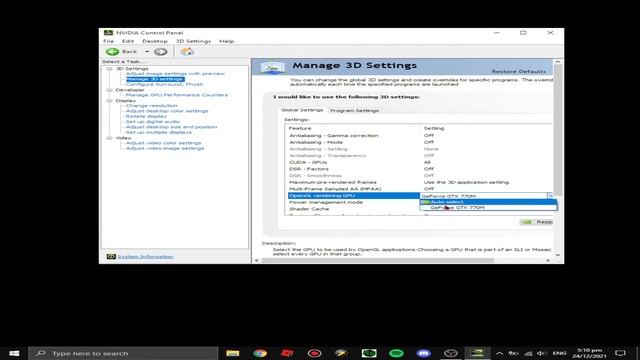The width and height of the screenshot is (640, 360).
Task: Select Power management mode row
Action: (x=353, y=202)
